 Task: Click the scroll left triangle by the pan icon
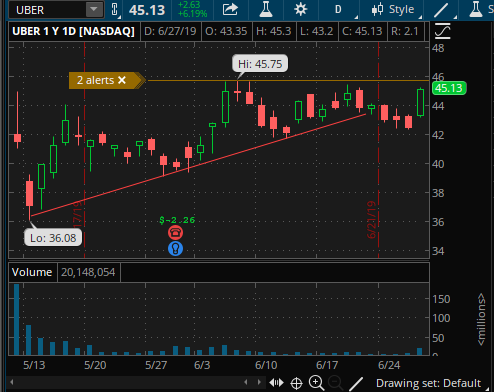[x=246, y=382]
